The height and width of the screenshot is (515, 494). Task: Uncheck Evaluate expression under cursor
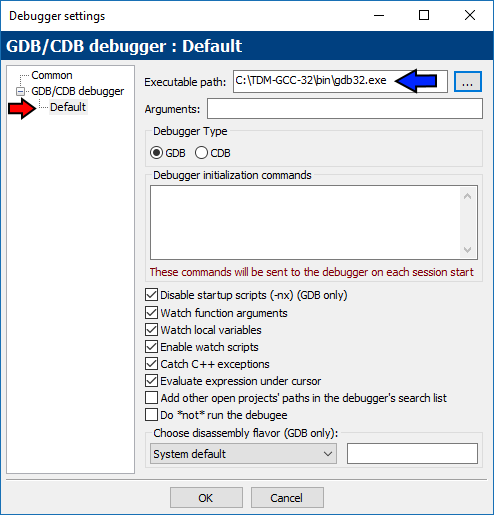point(151,381)
